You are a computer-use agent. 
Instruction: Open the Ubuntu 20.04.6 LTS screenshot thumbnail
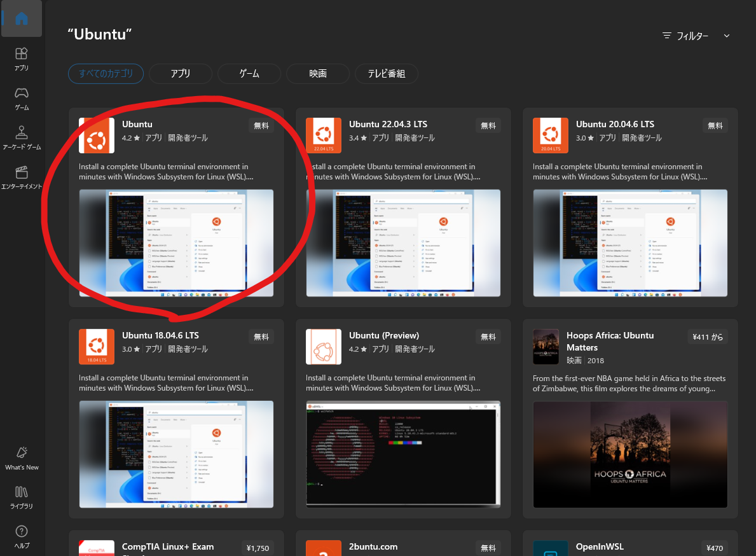click(x=630, y=243)
